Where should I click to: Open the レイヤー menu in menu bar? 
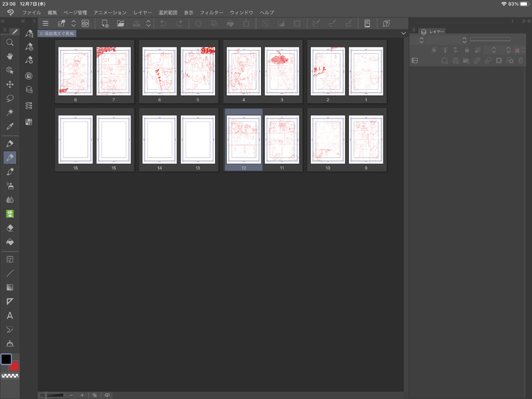(x=142, y=13)
